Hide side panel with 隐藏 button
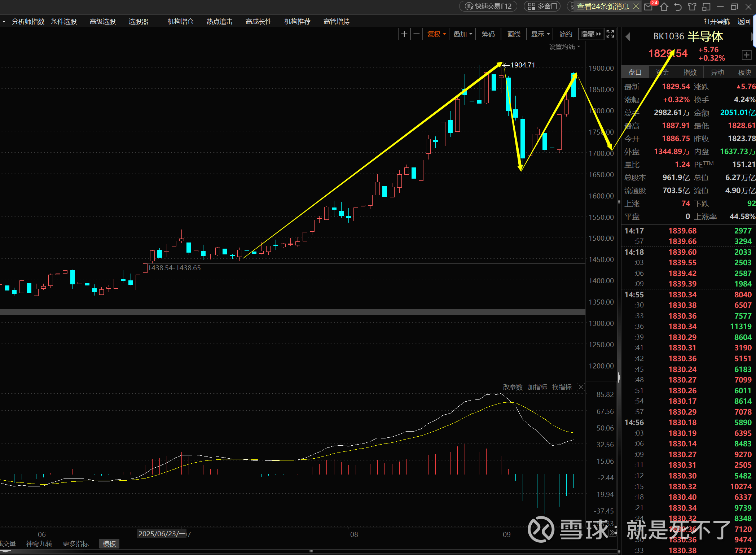This screenshot has width=756, height=555. (591, 34)
